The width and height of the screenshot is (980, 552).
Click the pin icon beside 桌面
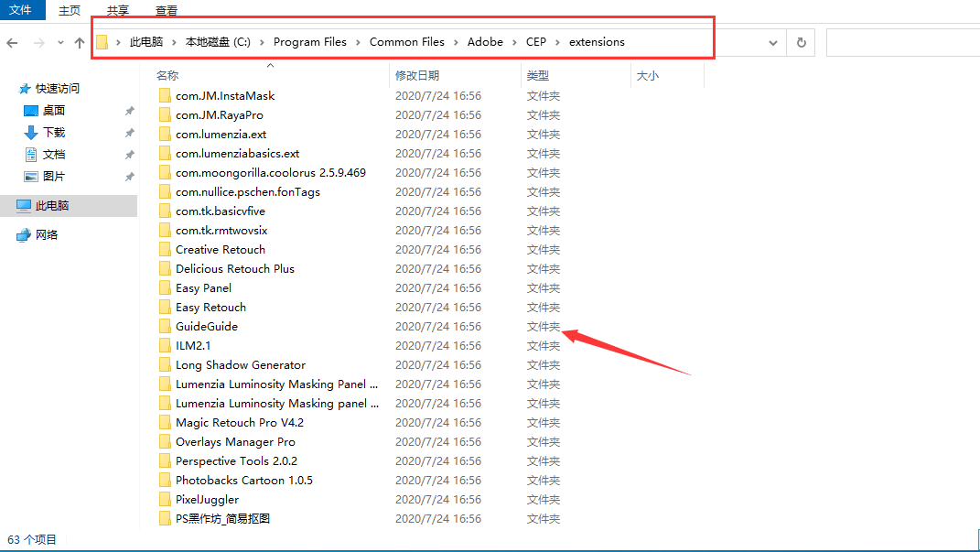(129, 111)
